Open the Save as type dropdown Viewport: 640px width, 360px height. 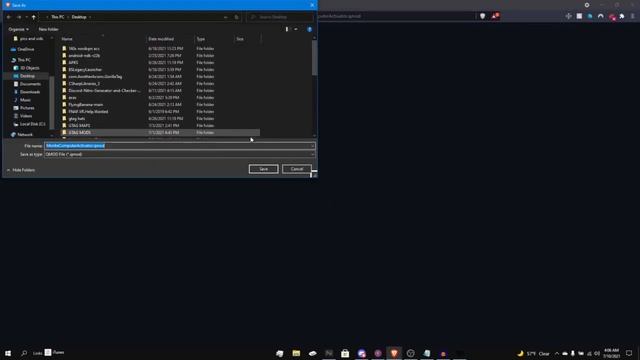click(x=180, y=154)
